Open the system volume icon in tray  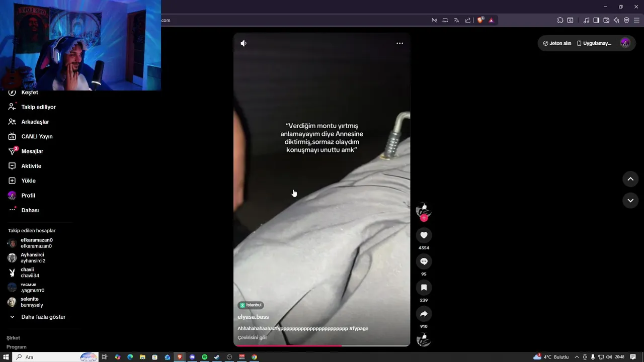[609, 357]
